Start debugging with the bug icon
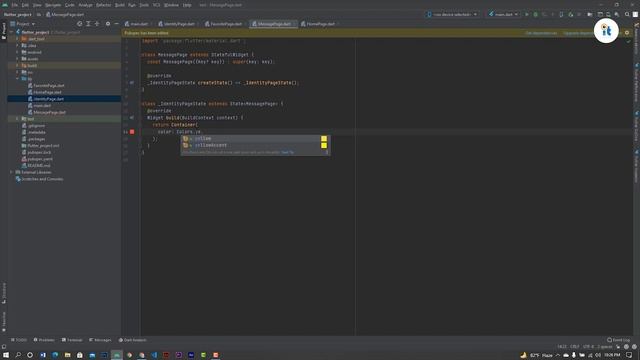 (536, 14)
